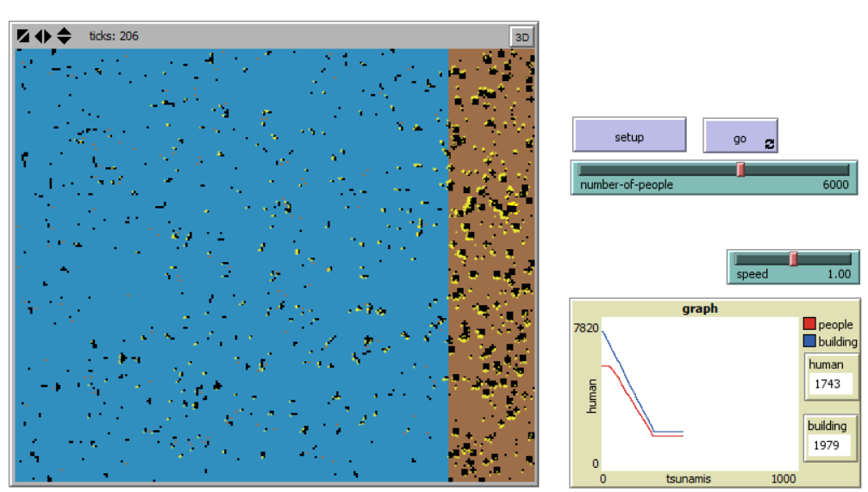Click the left-right arrows width icon
868x492 pixels.
pos(43,36)
